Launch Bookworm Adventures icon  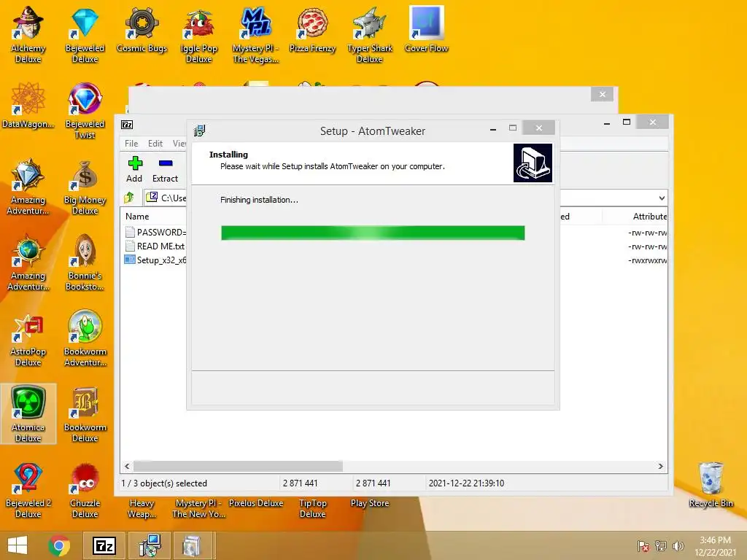85,338
